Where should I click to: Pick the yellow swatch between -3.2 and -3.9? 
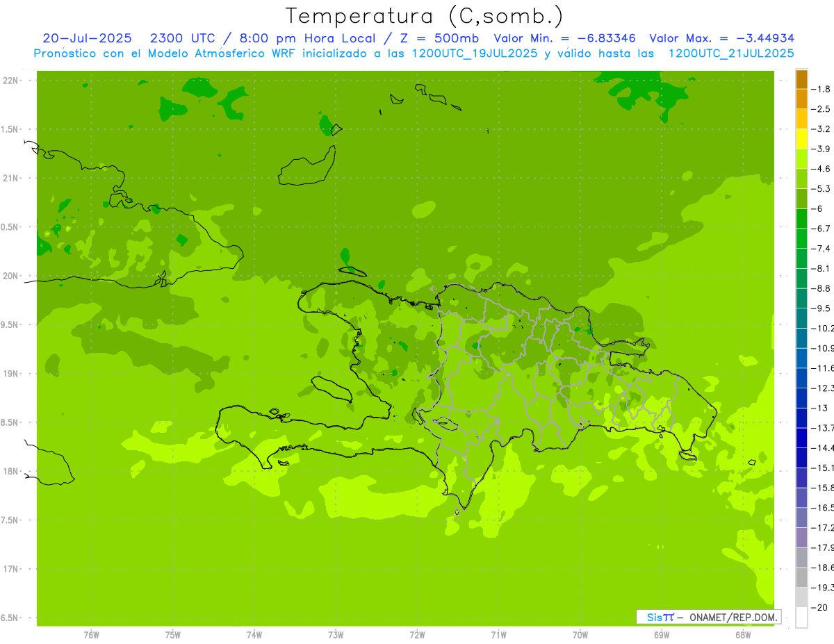click(x=801, y=139)
